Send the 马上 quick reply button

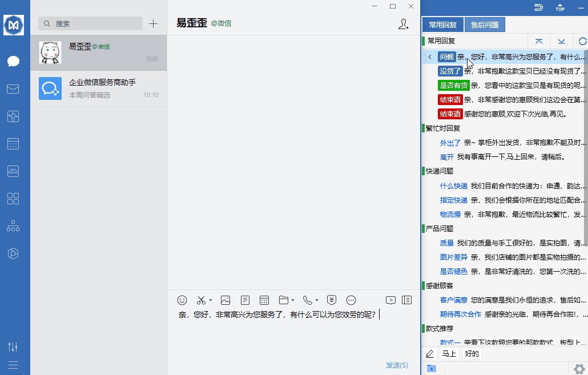pos(450,353)
